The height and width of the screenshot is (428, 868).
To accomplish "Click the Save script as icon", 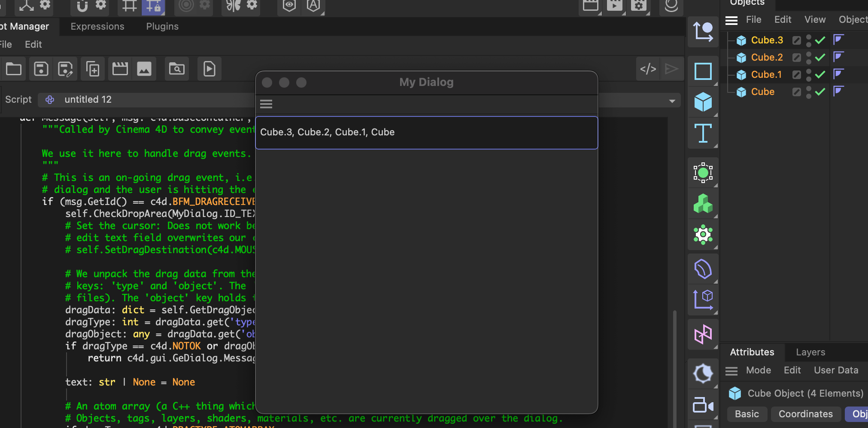I will click(x=65, y=69).
